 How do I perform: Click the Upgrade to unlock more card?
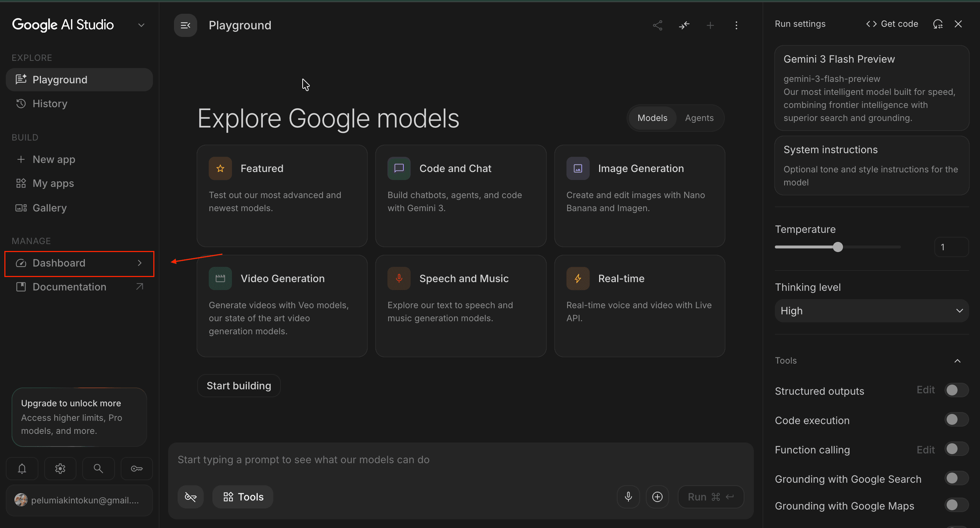(x=79, y=417)
